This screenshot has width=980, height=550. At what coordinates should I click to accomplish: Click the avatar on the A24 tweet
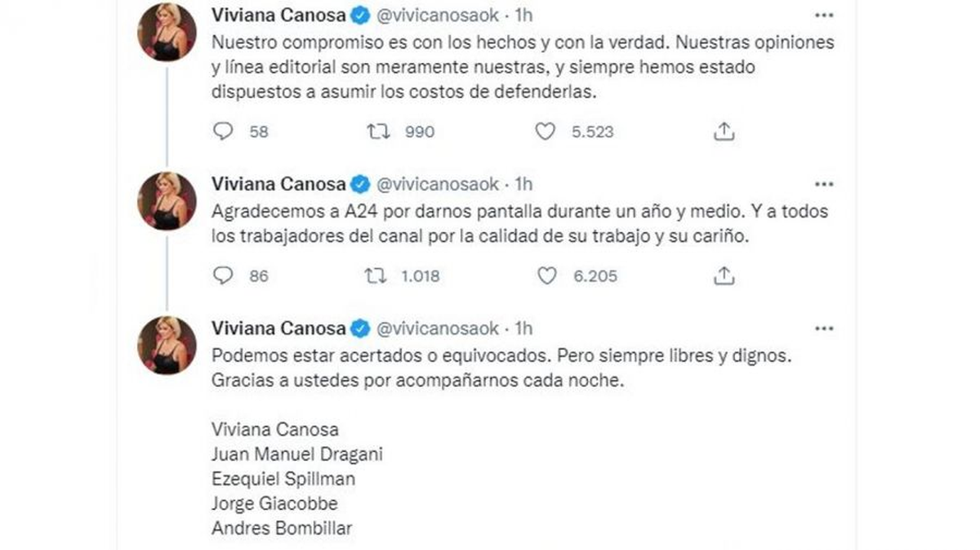click(167, 200)
